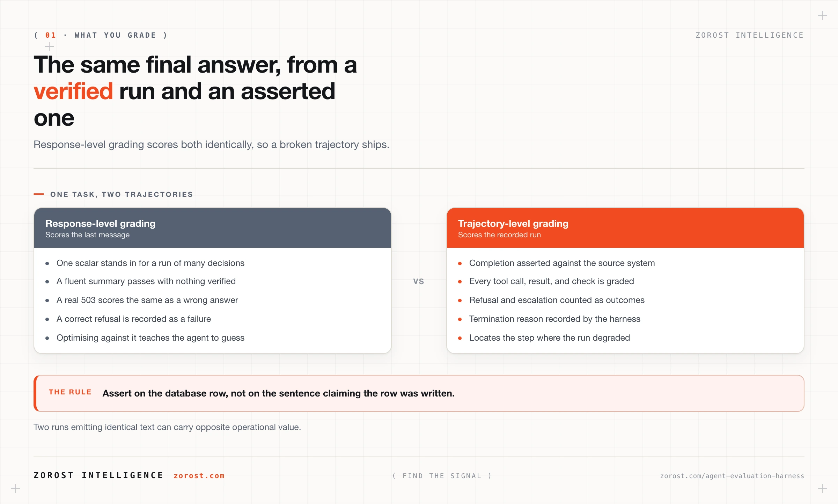This screenshot has height=504, width=838.
Task: Click 'One scalar stands in for a run of many decisions'
Action: coord(150,263)
